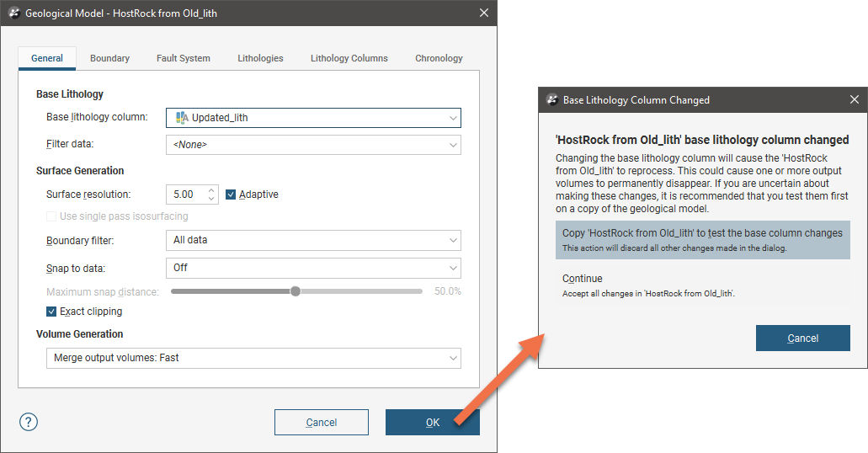Image resolution: width=868 pixels, height=453 pixels.
Task: Expand the Snap to data dropdown
Action: click(453, 268)
